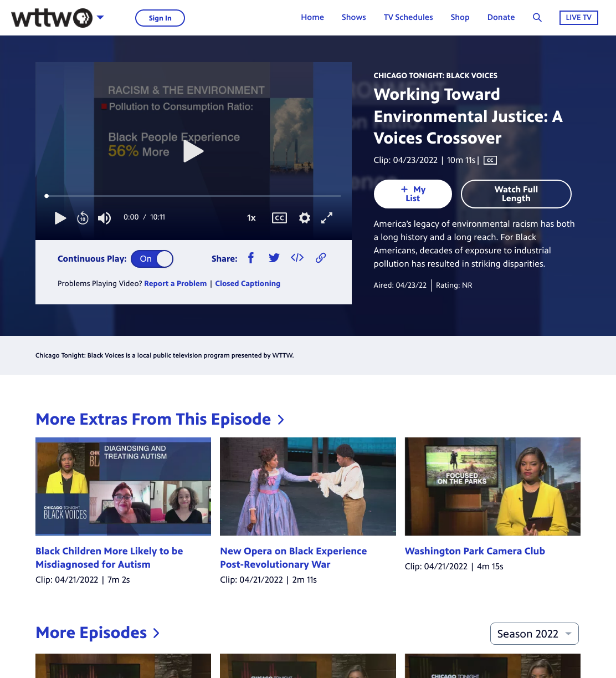
Task: Open the Season 2022 dropdown
Action: tap(535, 634)
